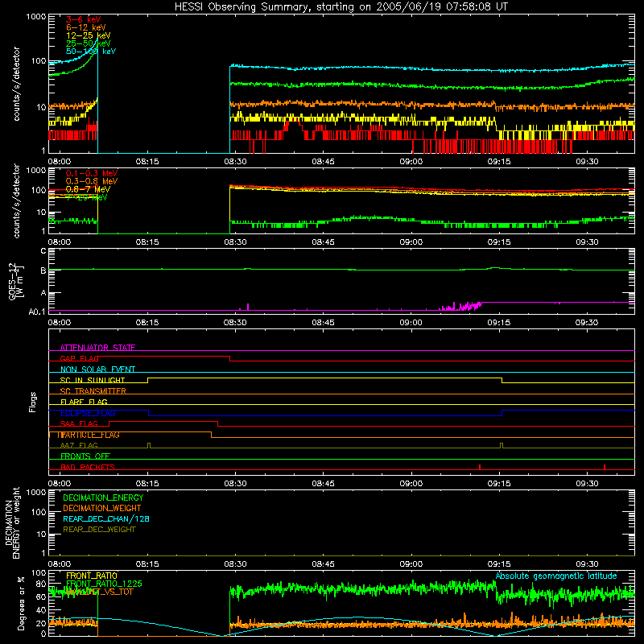Click the 12-25 keV legend entry
The width and height of the screenshot is (644, 644).
point(89,35)
